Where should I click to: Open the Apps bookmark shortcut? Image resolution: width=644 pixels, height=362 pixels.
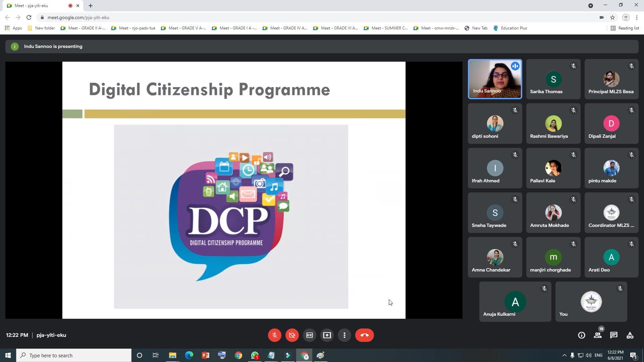[13, 28]
